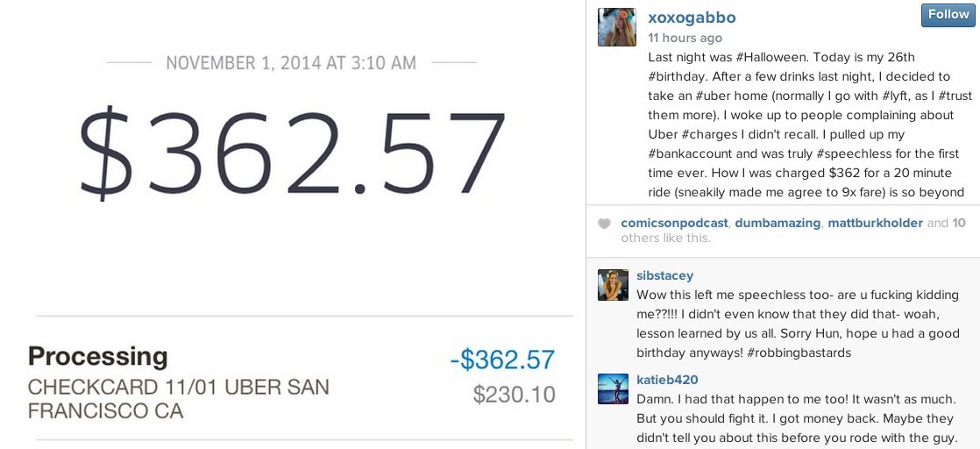View katieb420's avatar thumbnail

(613, 389)
